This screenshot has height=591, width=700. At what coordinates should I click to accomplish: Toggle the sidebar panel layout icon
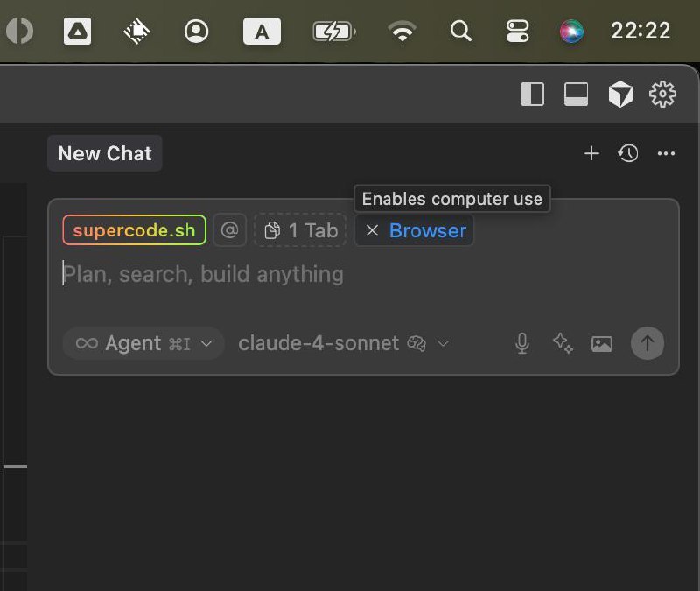(x=532, y=94)
